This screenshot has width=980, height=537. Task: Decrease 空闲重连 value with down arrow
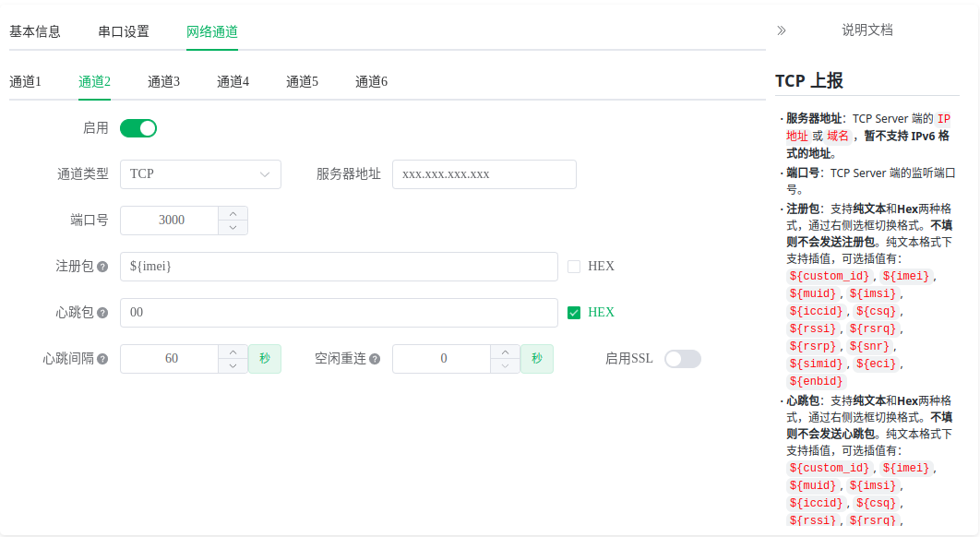pyautogui.click(x=505, y=365)
